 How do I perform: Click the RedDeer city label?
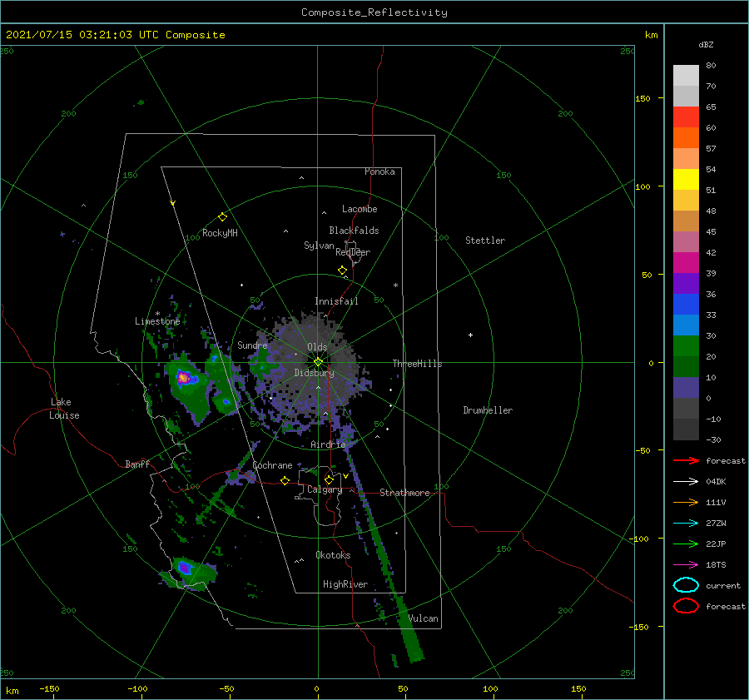click(353, 252)
